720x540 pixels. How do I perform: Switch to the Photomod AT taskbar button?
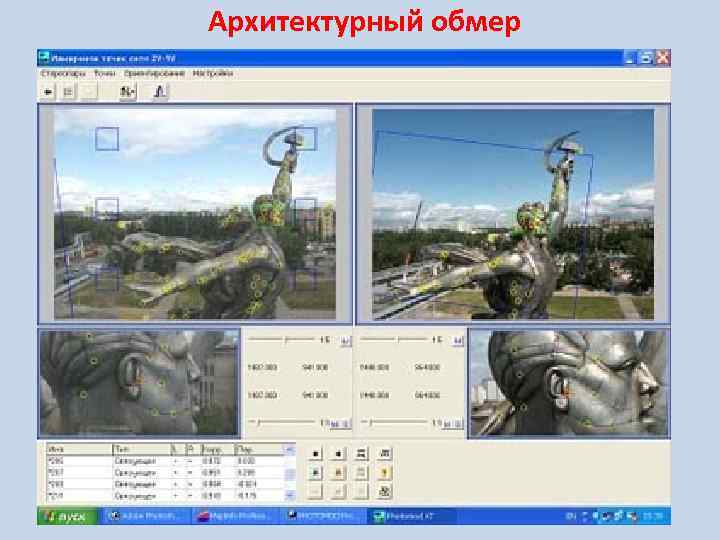coord(413,517)
